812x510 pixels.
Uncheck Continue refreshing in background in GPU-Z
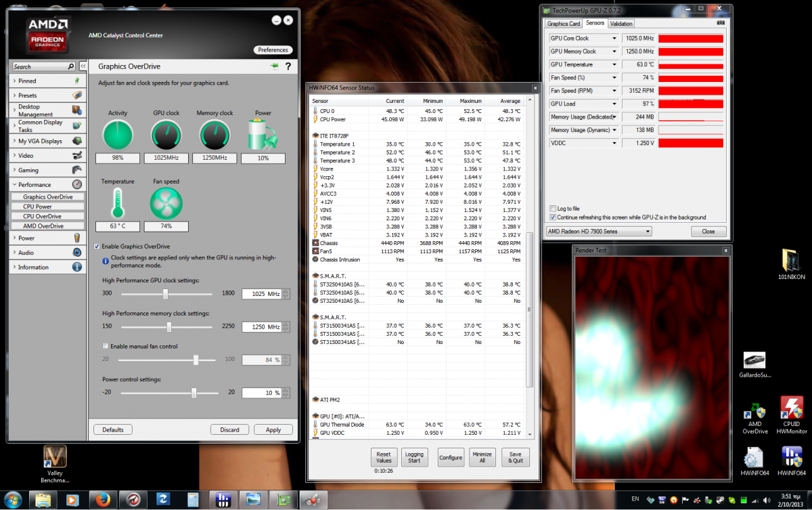pos(553,217)
